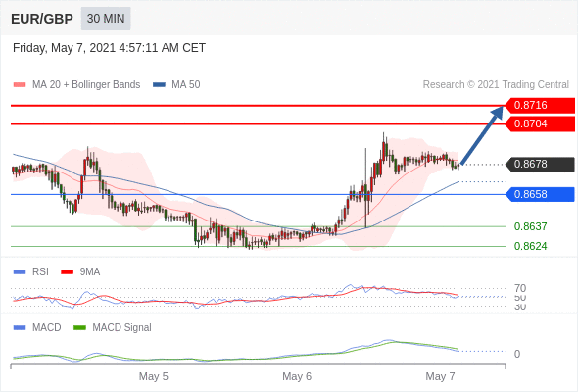This screenshot has width=578, height=392.
Task: Click the green MACD Signal legend swatch
Action: (x=79, y=328)
